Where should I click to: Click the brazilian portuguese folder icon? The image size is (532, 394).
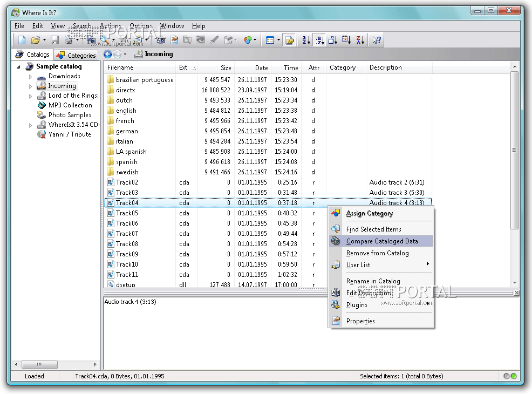tap(110, 80)
